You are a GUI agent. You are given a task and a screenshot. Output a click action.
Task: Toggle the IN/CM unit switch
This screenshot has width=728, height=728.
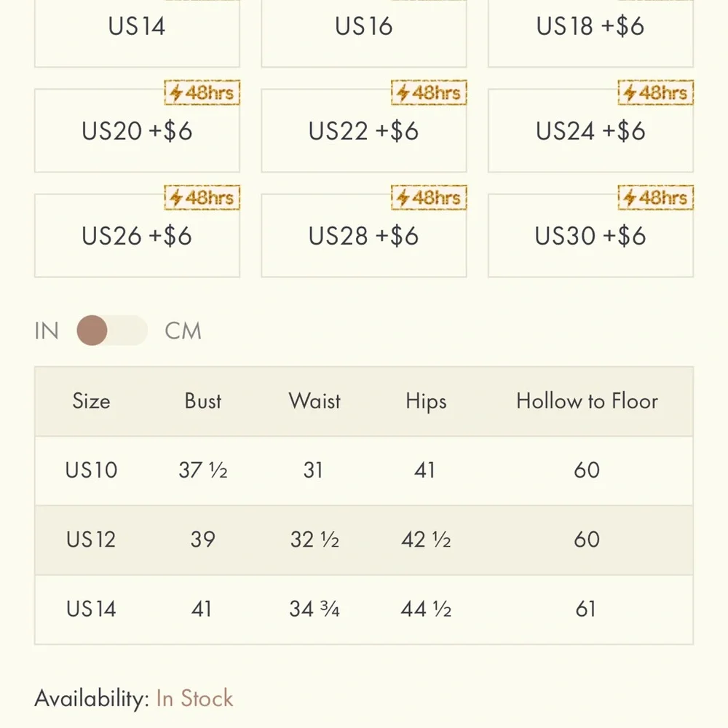(112, 331)
